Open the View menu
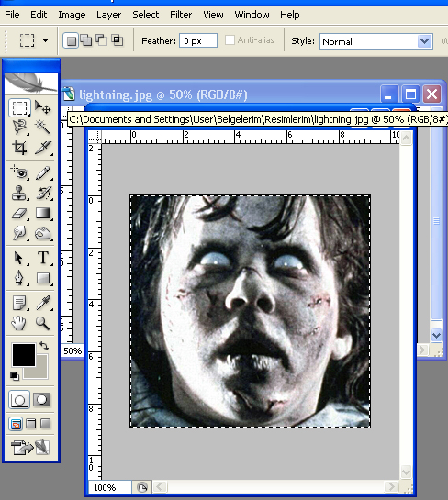448x500 pixels. [x=213, y=15]
